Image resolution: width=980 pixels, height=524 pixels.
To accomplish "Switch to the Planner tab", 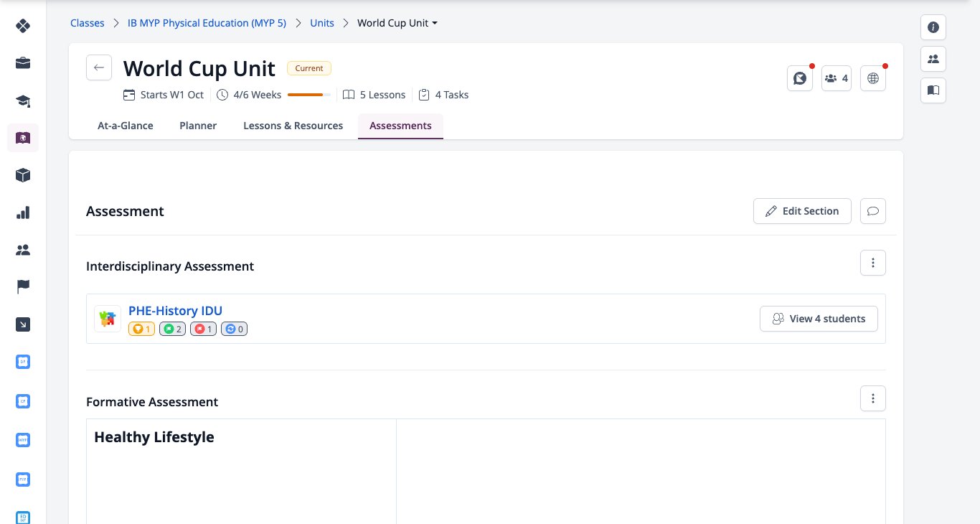I will tap(198, 126).
